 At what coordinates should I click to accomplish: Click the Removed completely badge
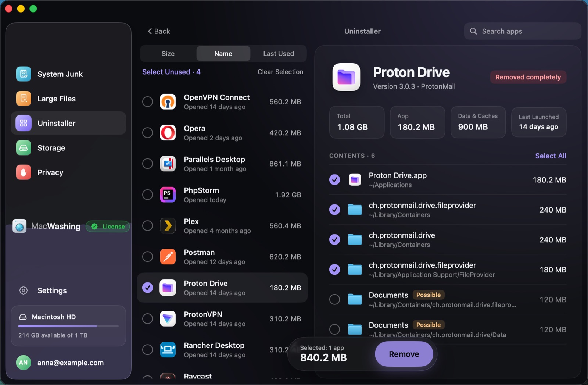528,77
